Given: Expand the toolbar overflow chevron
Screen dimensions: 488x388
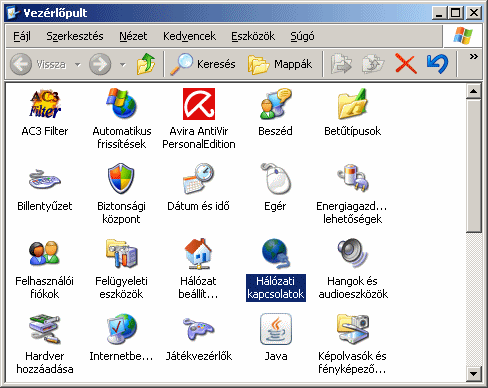Looking at the screenshot, I should tap(474, 57).
